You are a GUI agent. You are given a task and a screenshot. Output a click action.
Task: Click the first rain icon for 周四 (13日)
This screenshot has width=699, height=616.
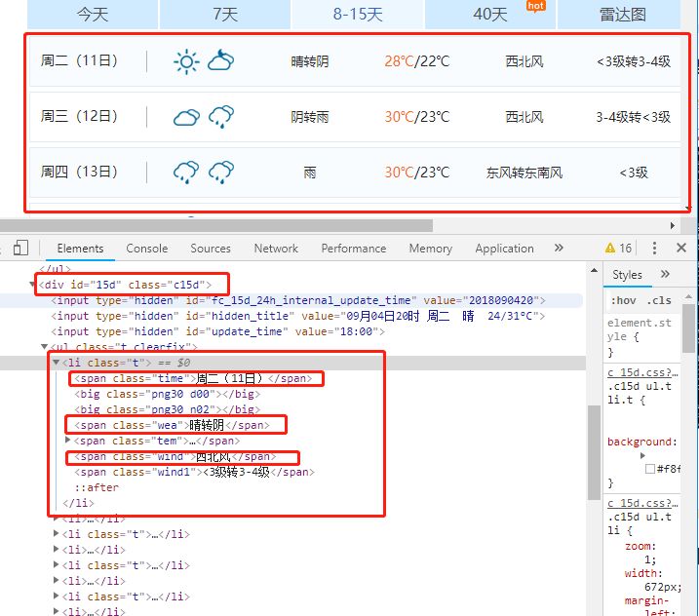(x=186, y=173)
